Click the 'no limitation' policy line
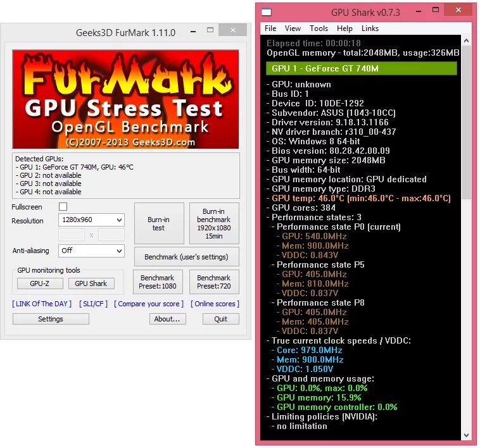This screenshot has width=480, height=448. click(x=300, y=426)
